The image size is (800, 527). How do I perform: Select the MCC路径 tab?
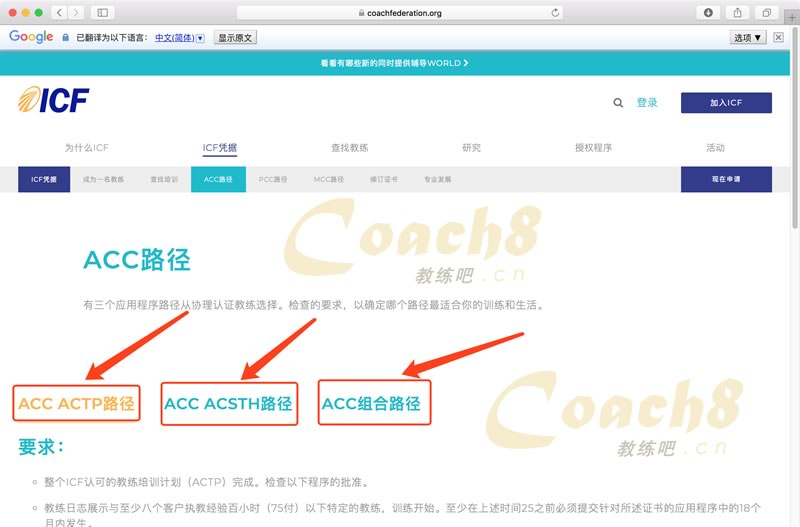328,179
